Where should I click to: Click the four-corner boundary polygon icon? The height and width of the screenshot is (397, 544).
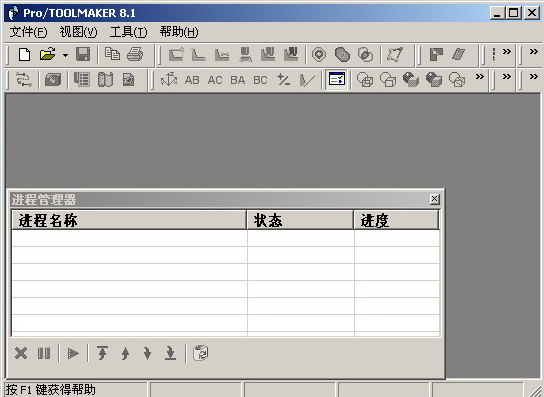[395, 54]
